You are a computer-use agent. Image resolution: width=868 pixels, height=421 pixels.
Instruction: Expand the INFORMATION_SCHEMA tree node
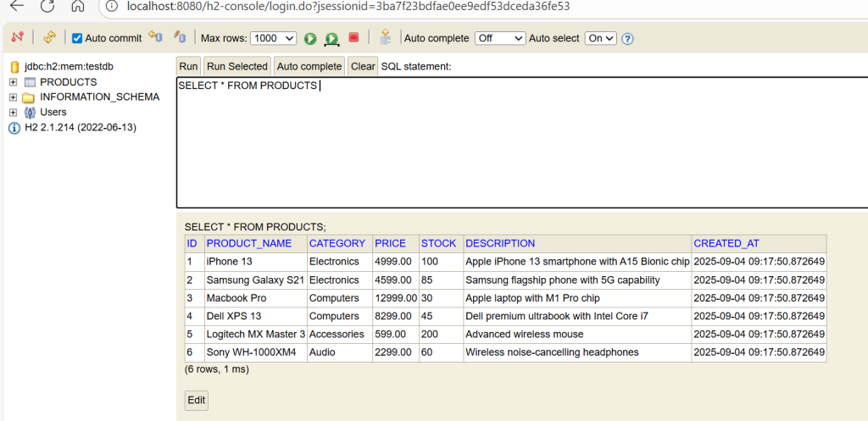14,97
